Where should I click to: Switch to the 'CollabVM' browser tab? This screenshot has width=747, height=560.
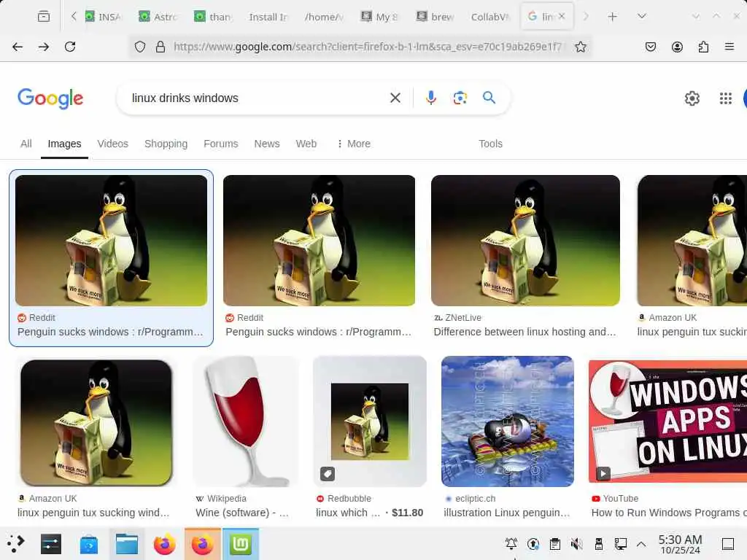pos(490,17)
